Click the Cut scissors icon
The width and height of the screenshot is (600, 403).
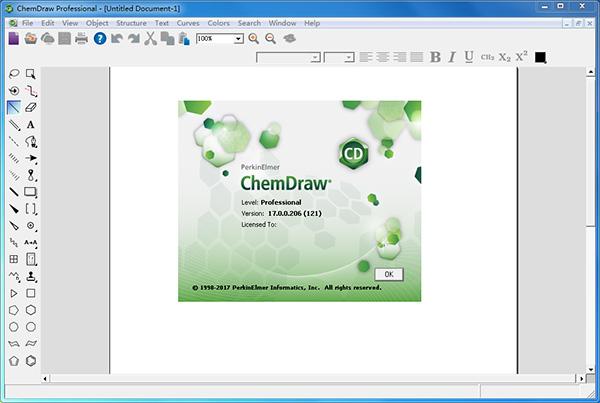point(150,38)
